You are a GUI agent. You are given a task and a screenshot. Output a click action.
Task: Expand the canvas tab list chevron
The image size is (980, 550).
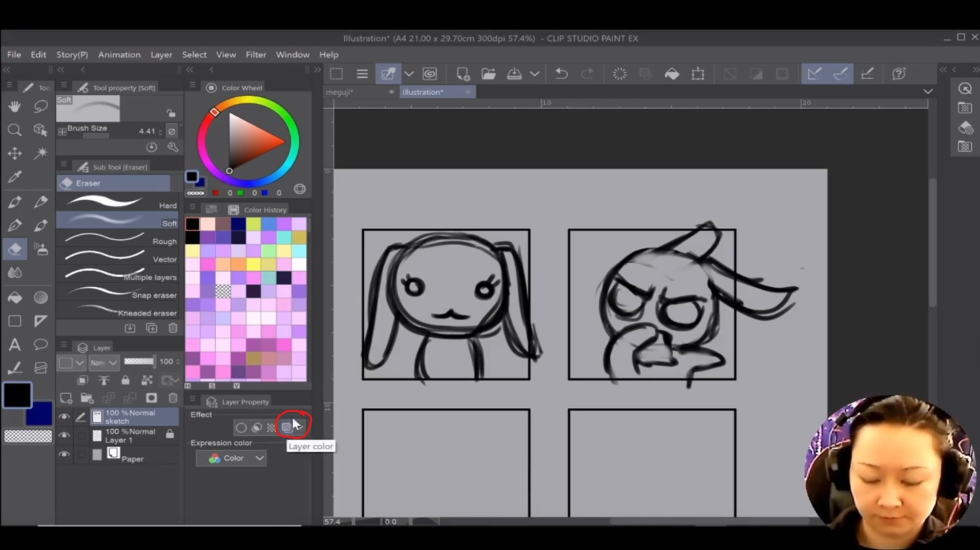(928, 92)
